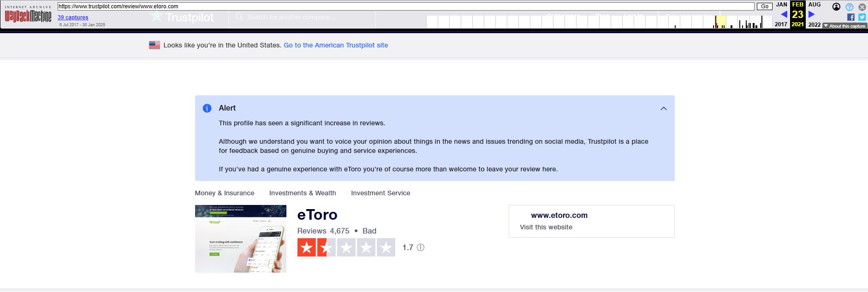Jump to year 2022 captures
This screenshot has width=868, height=292.
click(x=814, y=24)
